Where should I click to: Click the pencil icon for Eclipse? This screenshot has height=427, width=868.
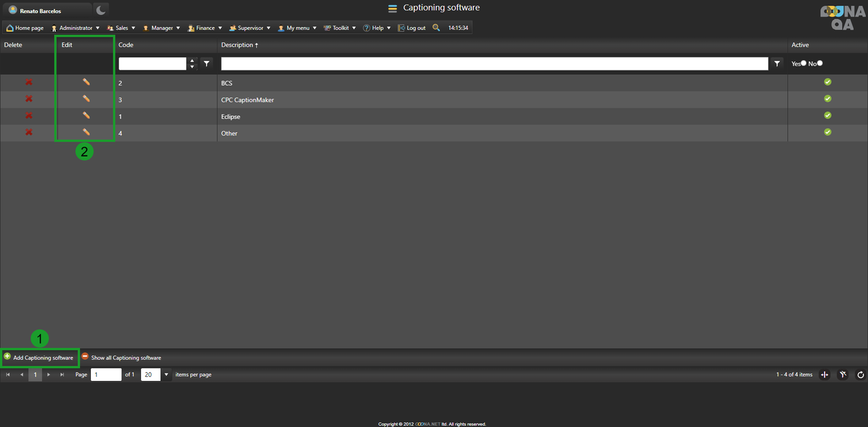pyautogui.click(x=86, y=116)
